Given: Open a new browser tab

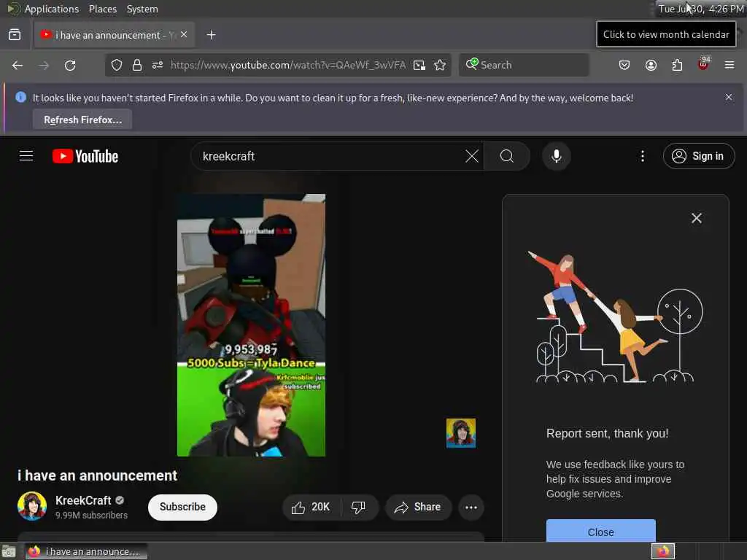Looking at the screenshot, I should coord(211,35).
